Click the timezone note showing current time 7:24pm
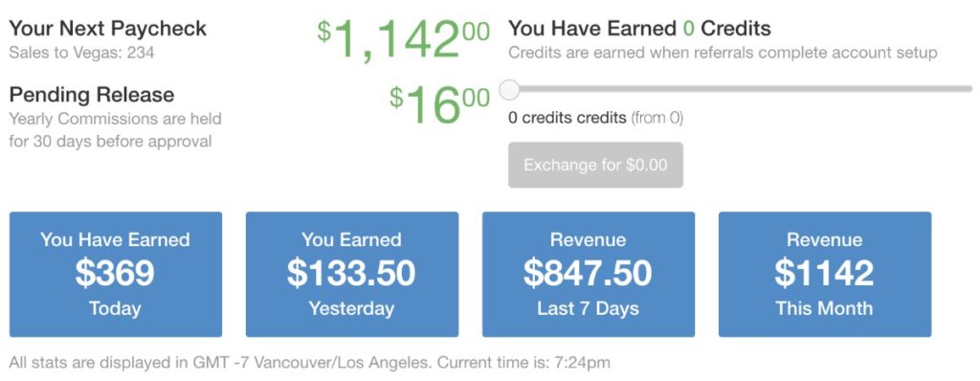This screenshot has height=381, width=980. tap(309, 362)
